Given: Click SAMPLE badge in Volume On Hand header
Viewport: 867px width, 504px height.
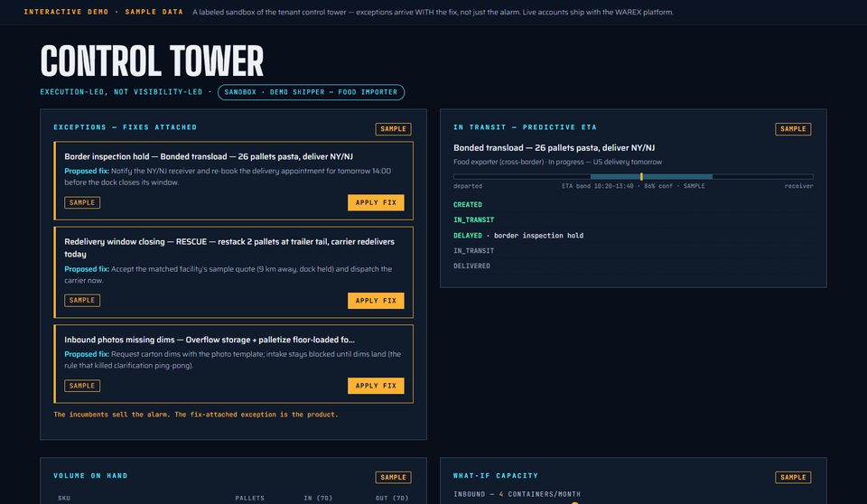Looking at the screenshot, I should (x=393, y=477).
